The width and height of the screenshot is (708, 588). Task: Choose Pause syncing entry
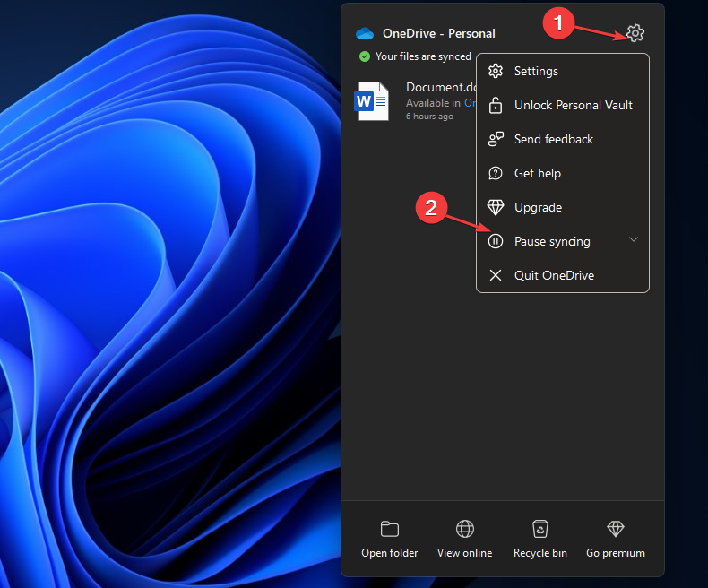click(563, 241)
